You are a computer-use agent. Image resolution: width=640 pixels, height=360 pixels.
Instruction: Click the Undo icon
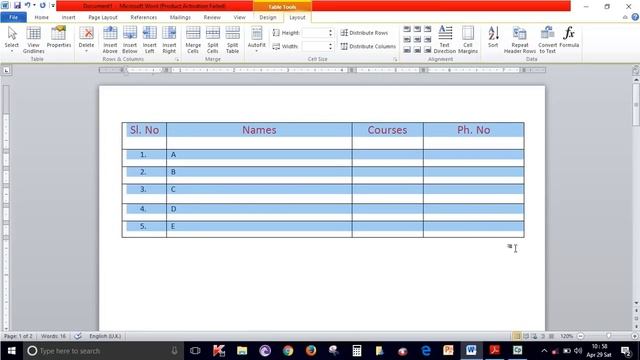point(27,5)
